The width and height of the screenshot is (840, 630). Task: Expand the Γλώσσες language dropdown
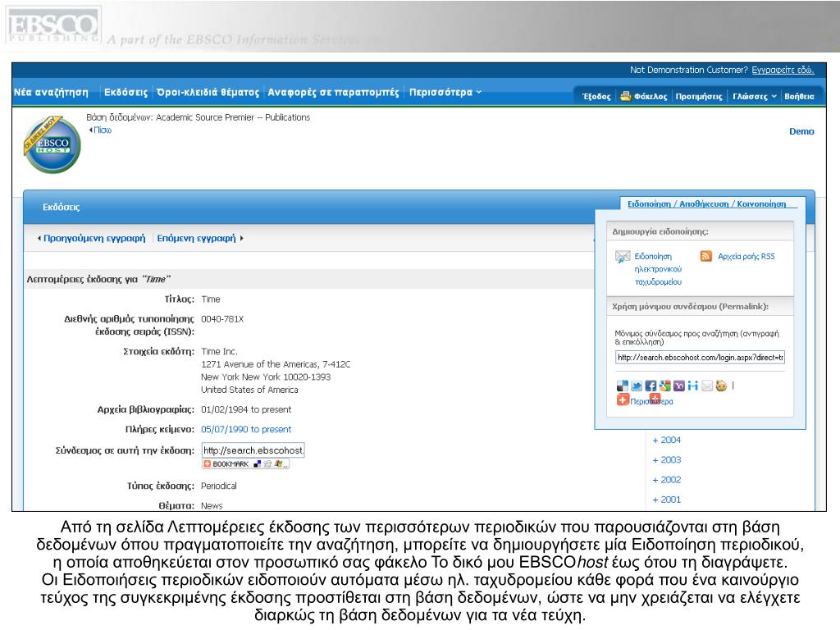[x=755, y=97]
